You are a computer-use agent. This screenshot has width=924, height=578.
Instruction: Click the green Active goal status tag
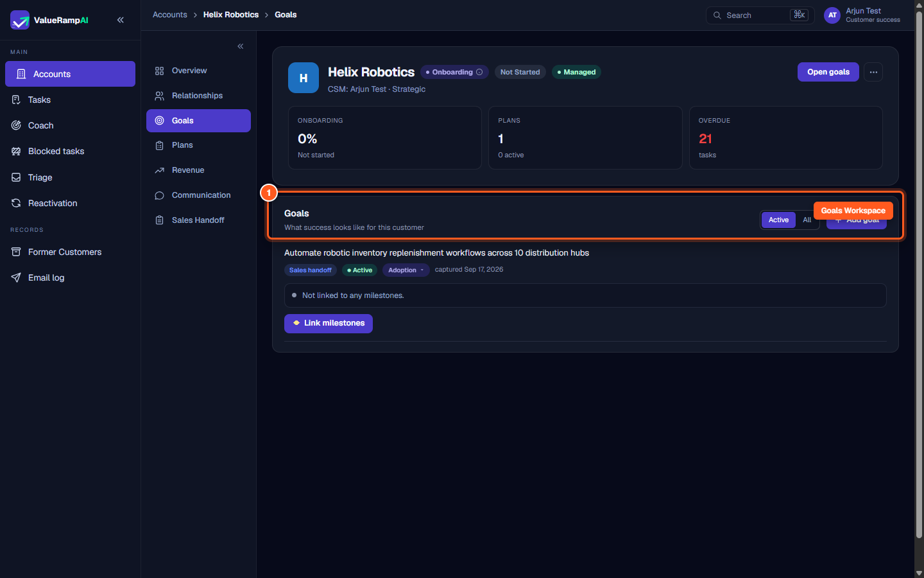pos(359,270)
